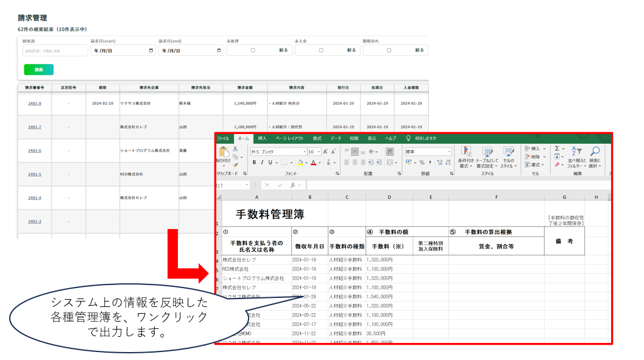This screenshot has width=644, height=360.
Task: Expand the font size dropdown
Action: [x=319, y=152]
